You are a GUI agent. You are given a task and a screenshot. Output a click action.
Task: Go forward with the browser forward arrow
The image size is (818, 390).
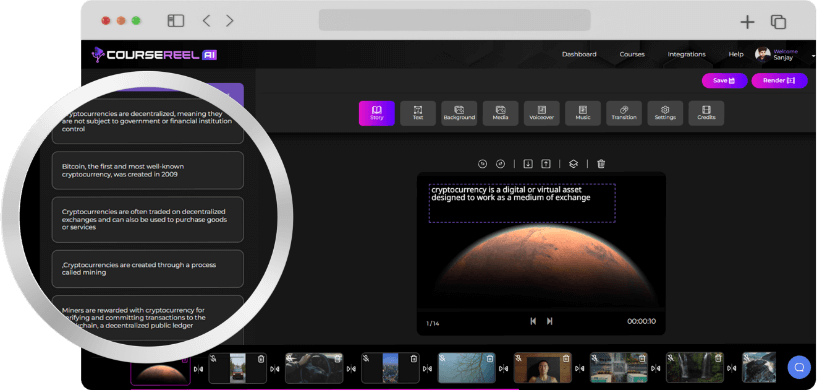coord(230,21)
